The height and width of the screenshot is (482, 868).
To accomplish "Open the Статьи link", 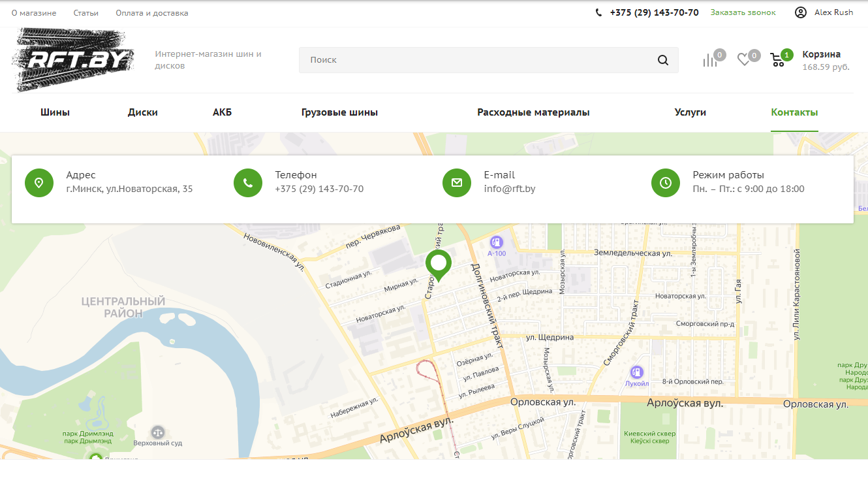I will [86, 13].
